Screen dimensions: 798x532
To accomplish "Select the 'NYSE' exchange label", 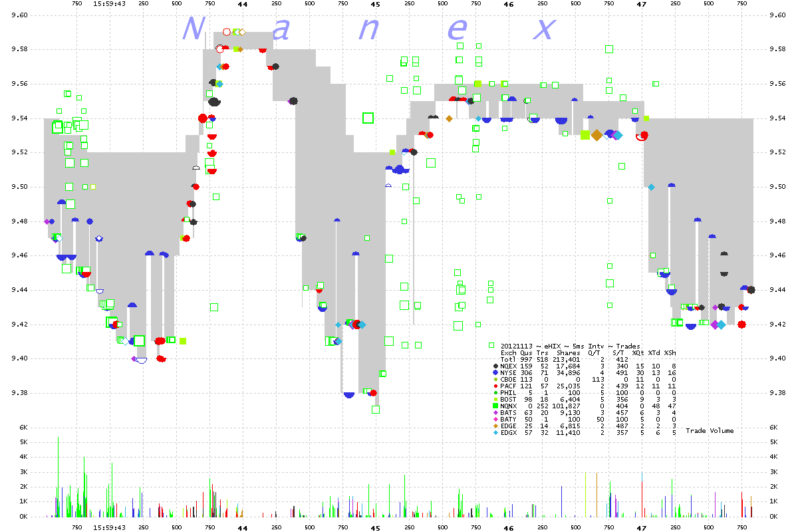I will tap(508, 373).
